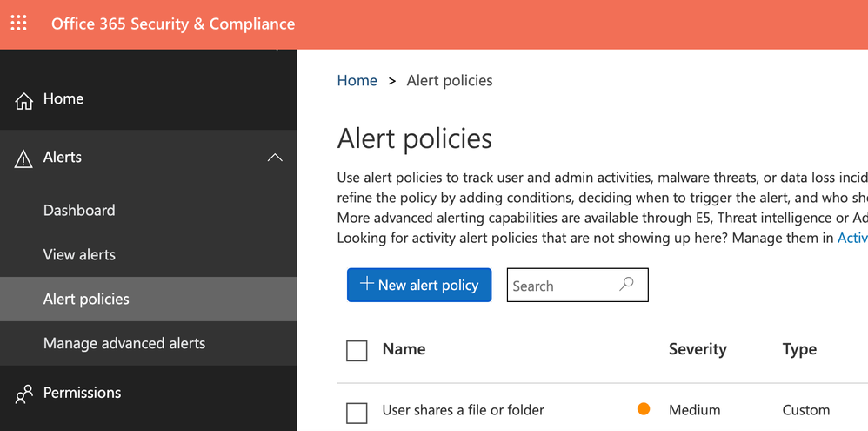
Task: Sort by the Name column header
Action: (x=404, y=349)
